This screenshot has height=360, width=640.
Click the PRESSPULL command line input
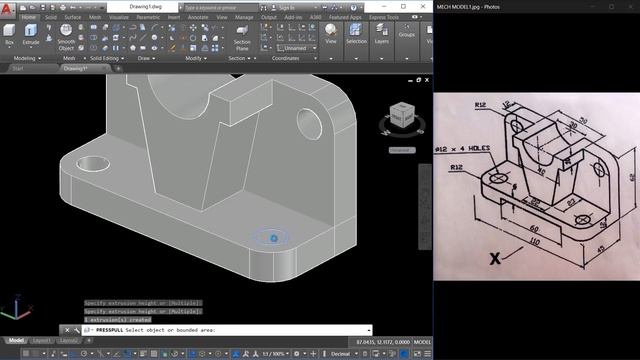click(x=227, y=330)
